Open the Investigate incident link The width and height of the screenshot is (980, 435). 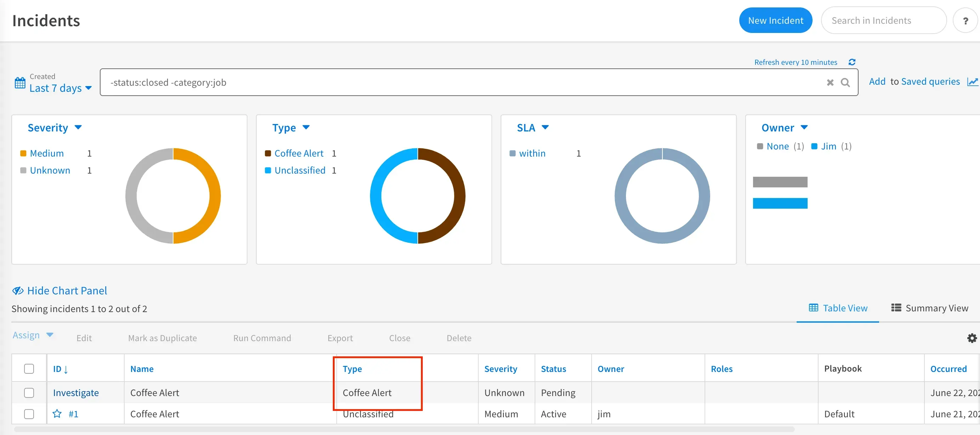pyautogui.click(x=76, y=393)
